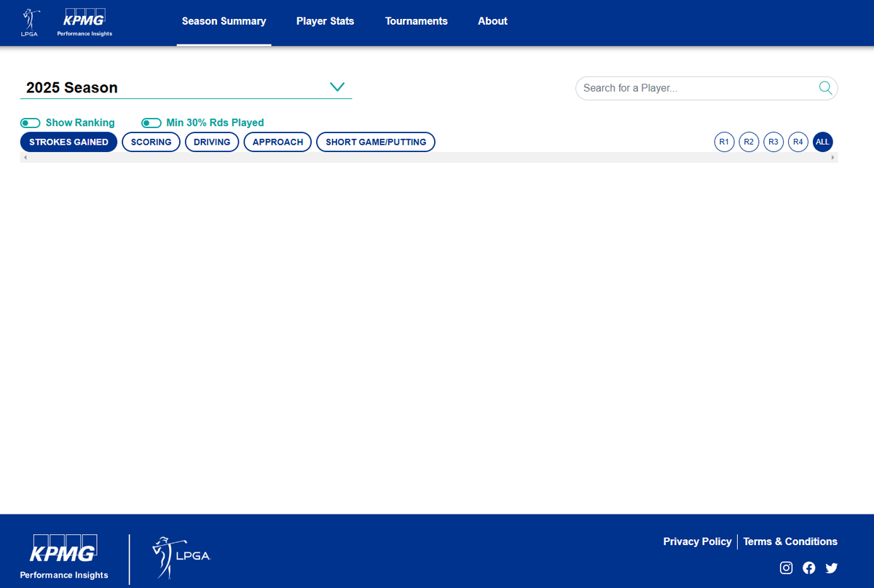
Task: Click the season dropdown chevron arrow
Action: (336, 87)
